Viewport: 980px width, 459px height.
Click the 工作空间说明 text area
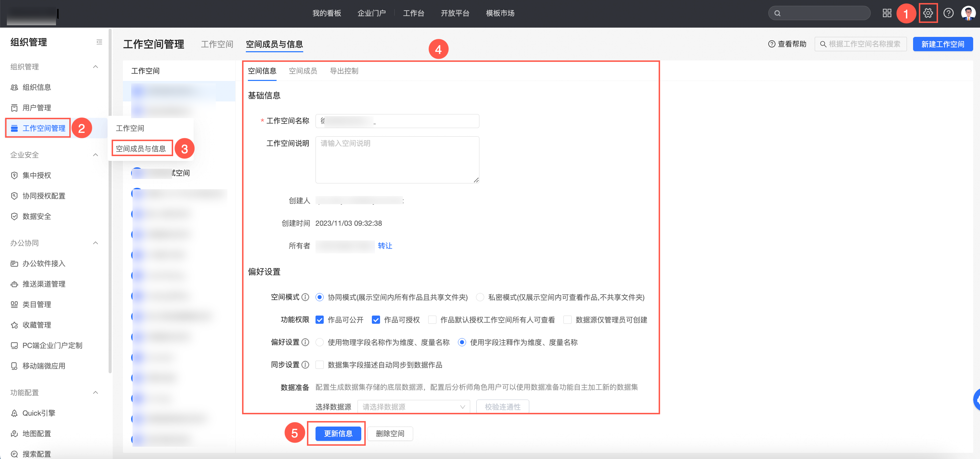click(397, 160)
